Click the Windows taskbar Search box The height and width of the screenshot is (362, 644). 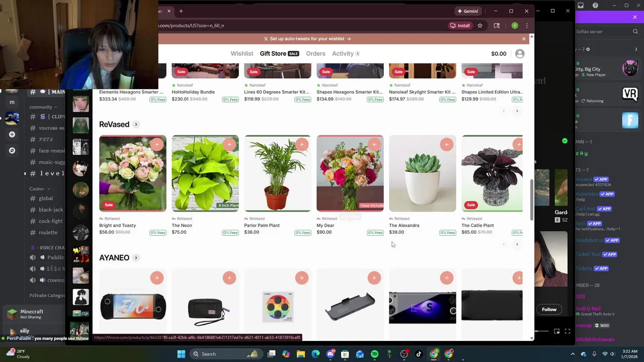(225, 354)
